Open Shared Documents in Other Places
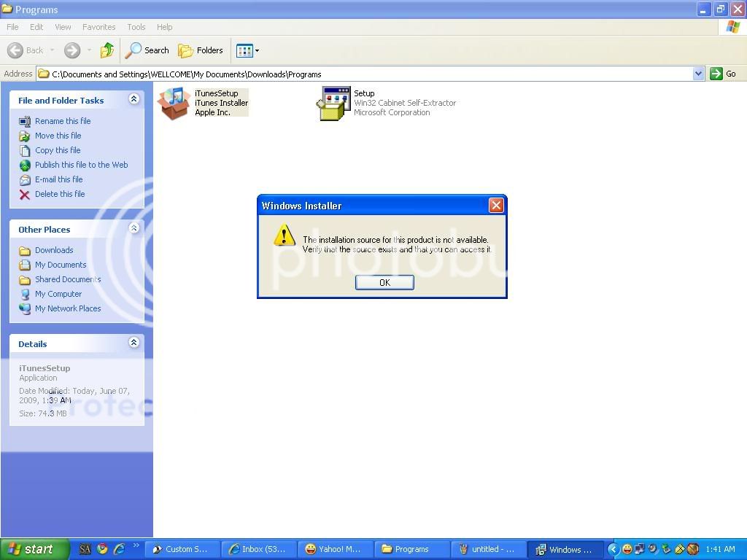 tap(68, 279)
